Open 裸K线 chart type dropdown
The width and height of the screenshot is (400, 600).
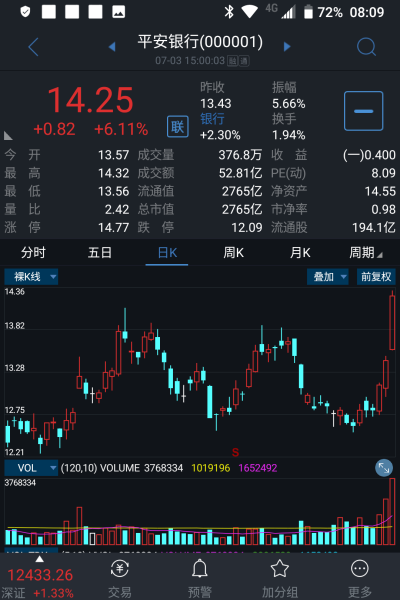coord(31,277)
